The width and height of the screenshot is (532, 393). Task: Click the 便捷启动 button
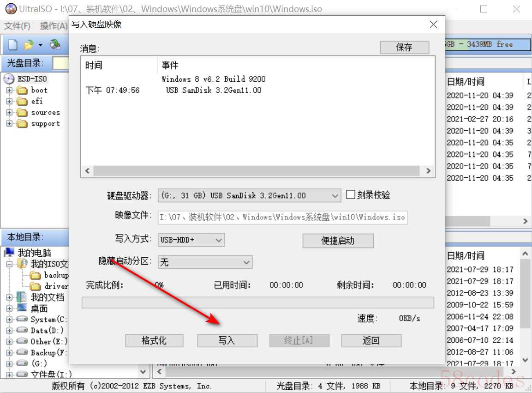click(338, 241)
